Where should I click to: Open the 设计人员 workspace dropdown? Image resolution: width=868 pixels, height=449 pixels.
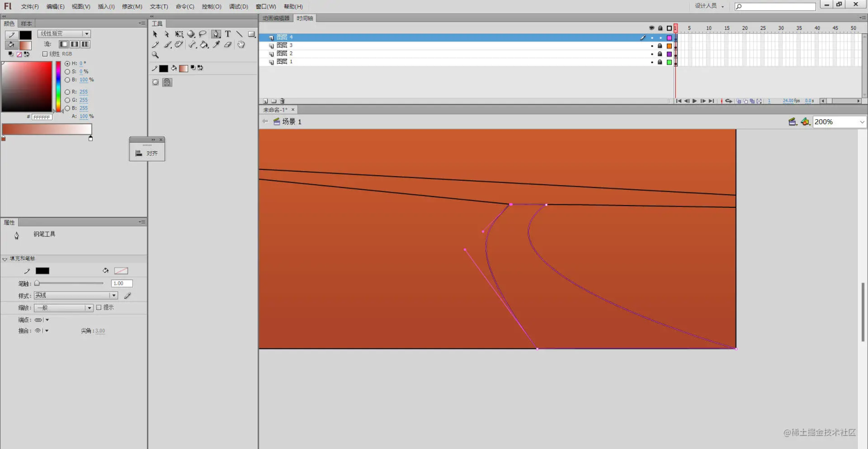pyautogui.click(x=709, y=6)
